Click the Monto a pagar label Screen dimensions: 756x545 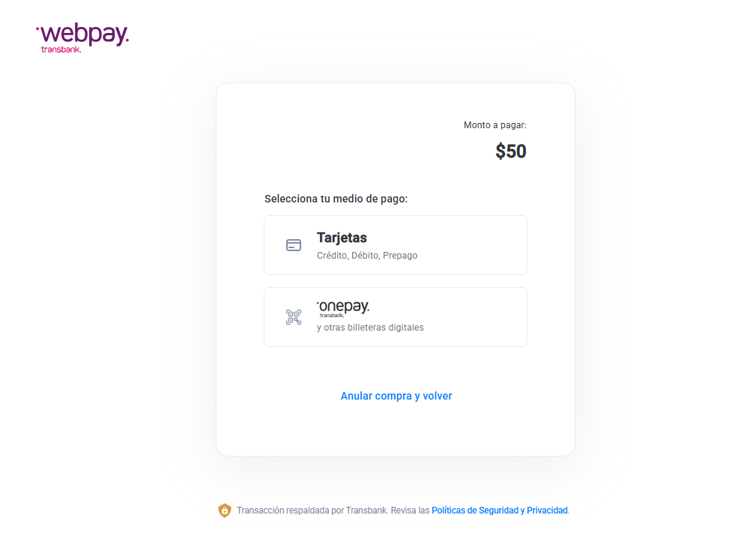click(494, 124)
